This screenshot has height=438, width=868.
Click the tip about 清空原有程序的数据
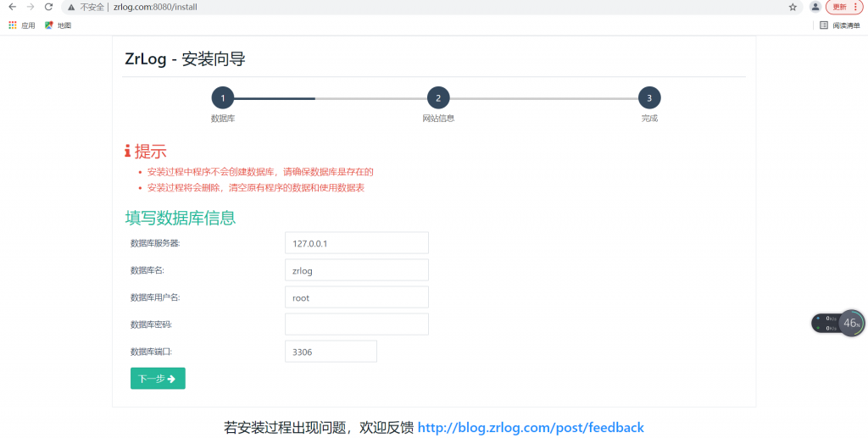click(256, 187)
